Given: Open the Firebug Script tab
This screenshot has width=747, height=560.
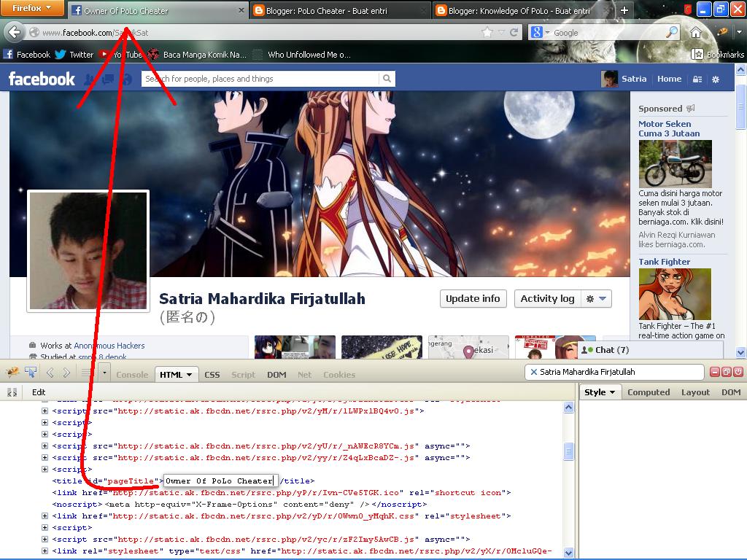Looking at the screenshot, I should pos(244,375).
